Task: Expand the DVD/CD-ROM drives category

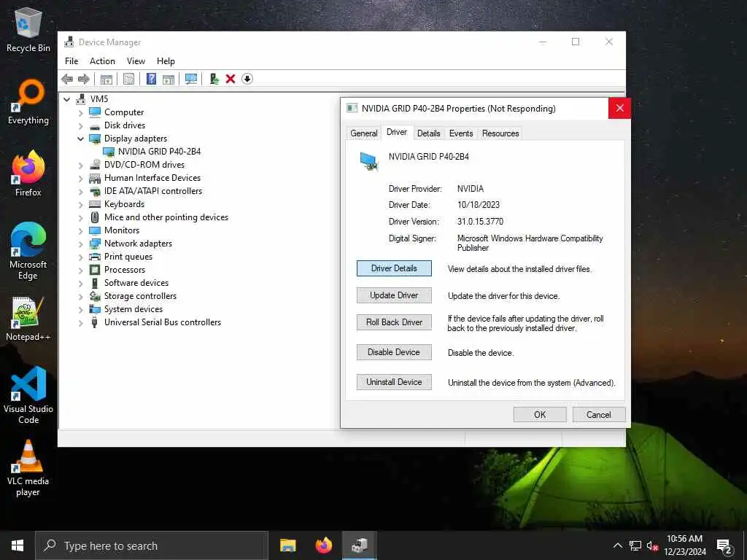Action: click(x=80, y=166)
